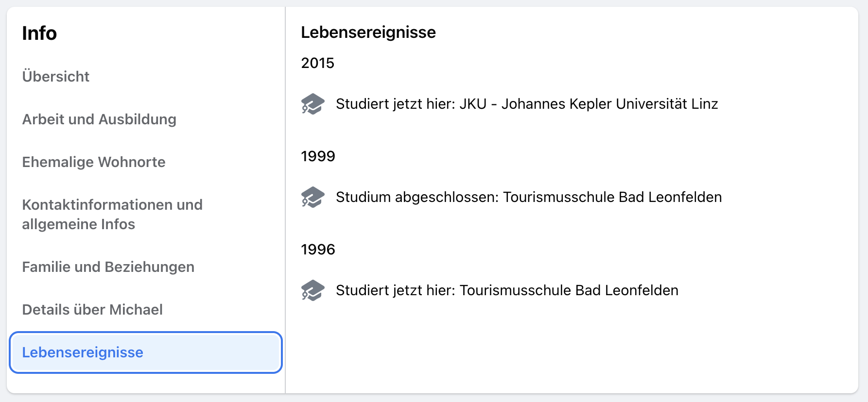Click the 2015 year heading
868x402 pixels.
click(318, 63)
